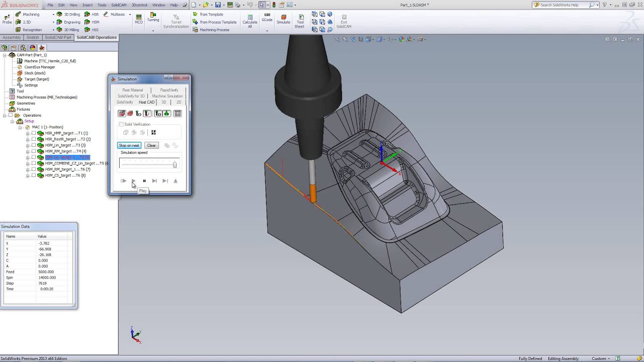This screenshot has width=644, height=362.
Task: Click the GCode icon
Action: pyautogui.click(x=267, y=18)
